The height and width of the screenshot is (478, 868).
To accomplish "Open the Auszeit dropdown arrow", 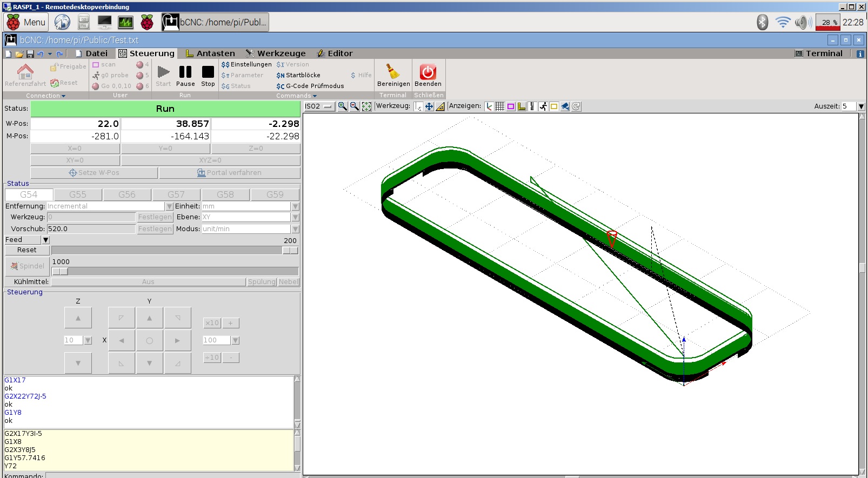I will coord(861,106).
